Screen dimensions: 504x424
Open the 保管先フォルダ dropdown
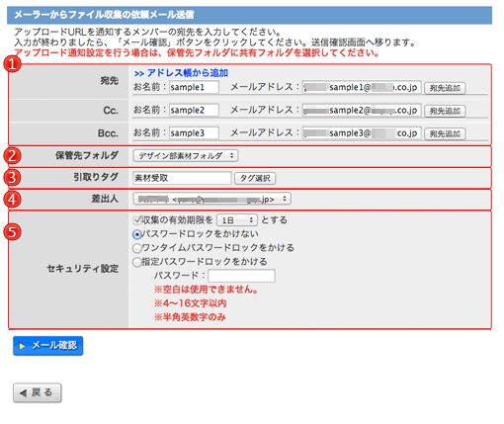(x=186, y=155)
